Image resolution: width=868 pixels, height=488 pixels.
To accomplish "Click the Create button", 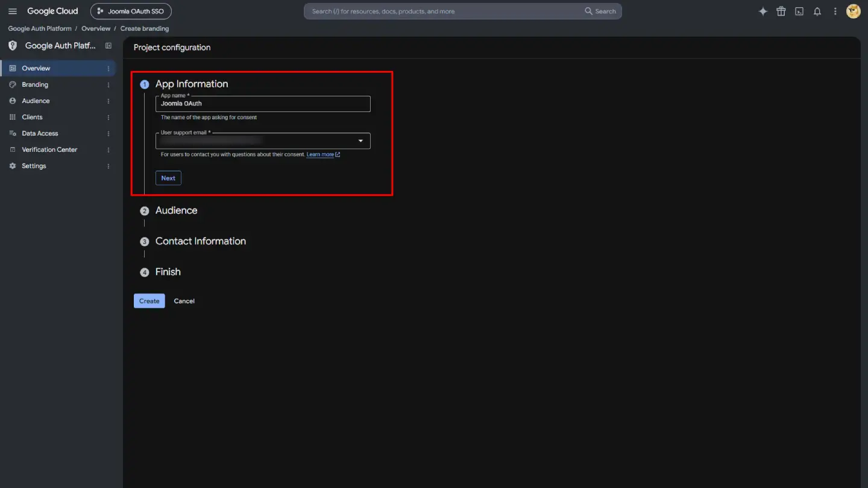I will click(149, 301).
